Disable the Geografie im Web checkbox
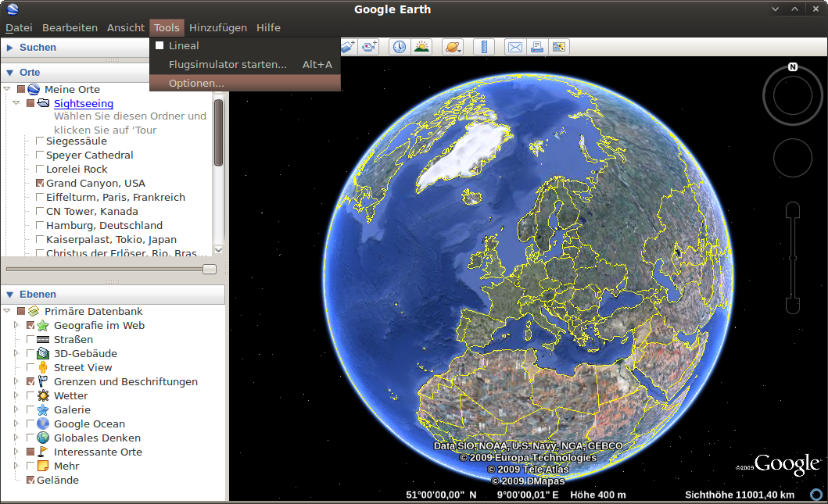Viewport: 828px width, 504px height. pyautogui.click(x=30, y=326)
